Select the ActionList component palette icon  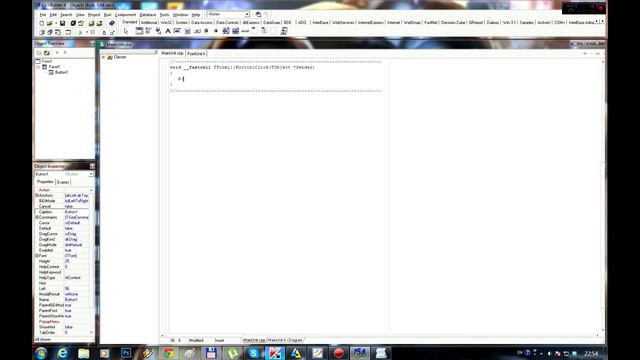(x=284, y=31)
